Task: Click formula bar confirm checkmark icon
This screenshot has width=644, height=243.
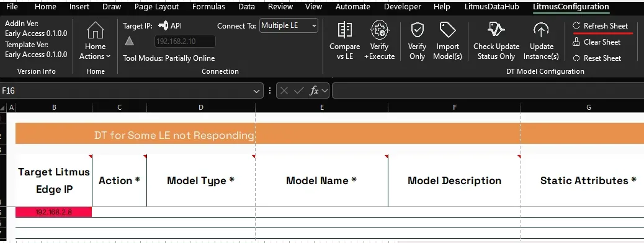Action: [298, 91]
